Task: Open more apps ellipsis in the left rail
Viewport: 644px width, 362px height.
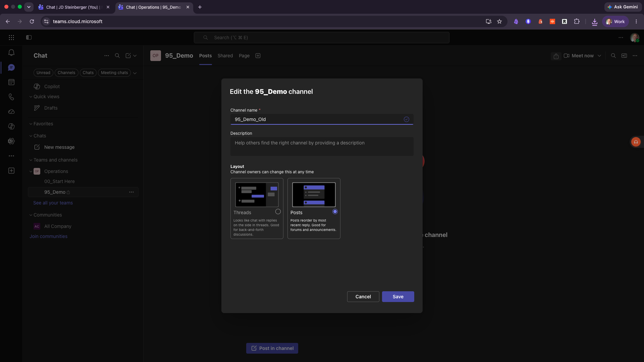Action: click(x=11, y=156)
